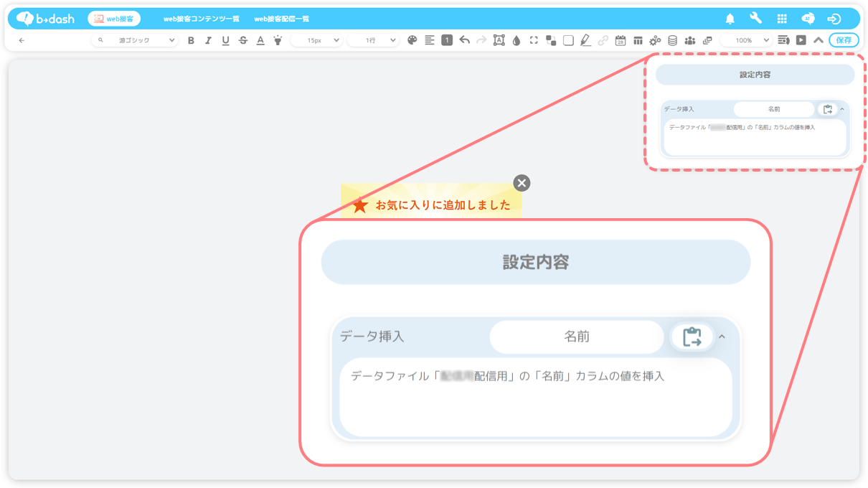The width and height of the screenshot is (868, 488).
Task: Open notifications bell
Action: point(730,19)
